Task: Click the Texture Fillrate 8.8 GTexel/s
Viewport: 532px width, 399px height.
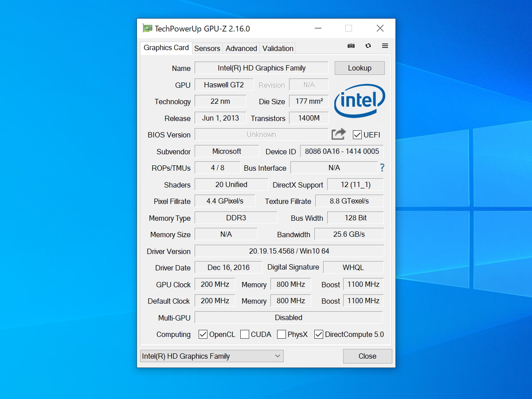Action: [349, 201]
